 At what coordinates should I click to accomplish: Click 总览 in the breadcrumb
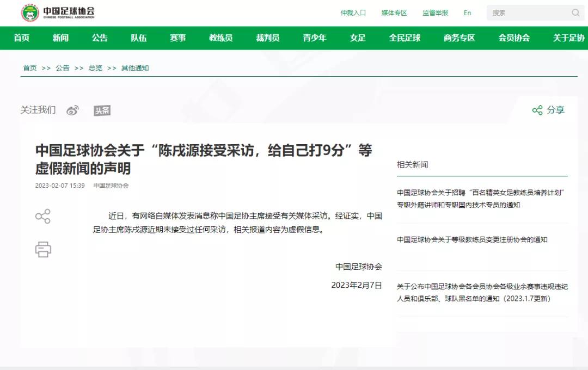coord(95,68)
